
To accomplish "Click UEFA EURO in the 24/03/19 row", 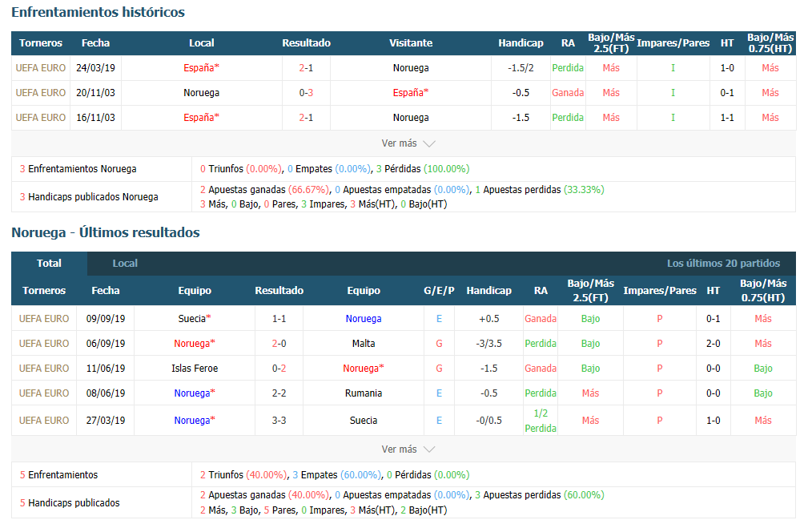I will [x=40, y=68].
